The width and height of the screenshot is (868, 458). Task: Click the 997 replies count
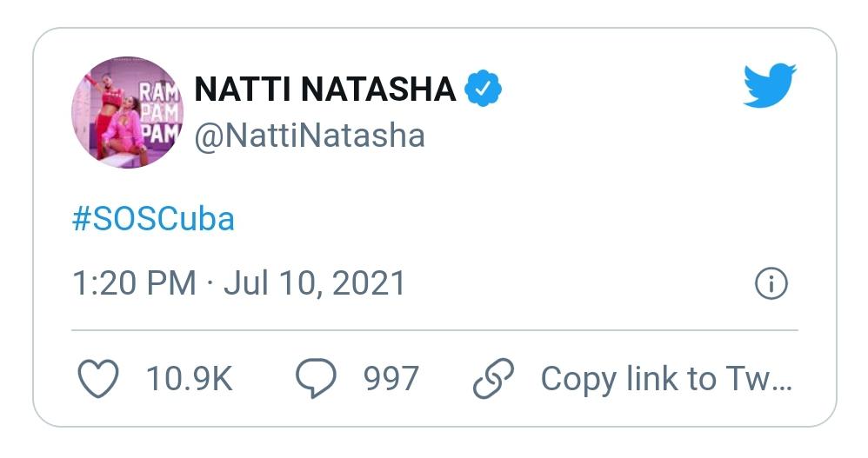pyautogui.click(x=391, y=379)
